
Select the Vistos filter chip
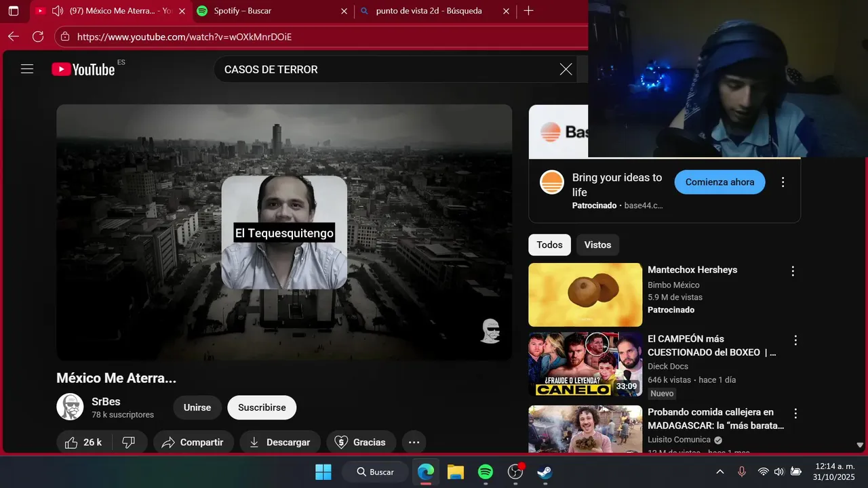coord(597,245)
